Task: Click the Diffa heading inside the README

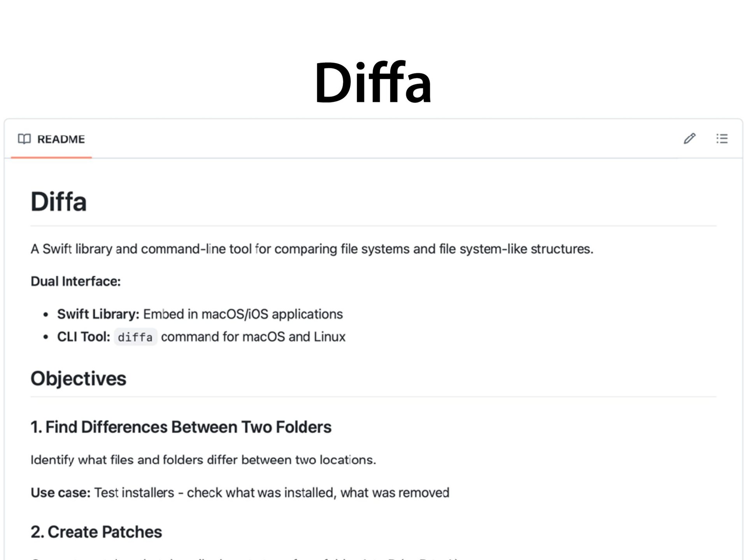Action: (59, 202)
